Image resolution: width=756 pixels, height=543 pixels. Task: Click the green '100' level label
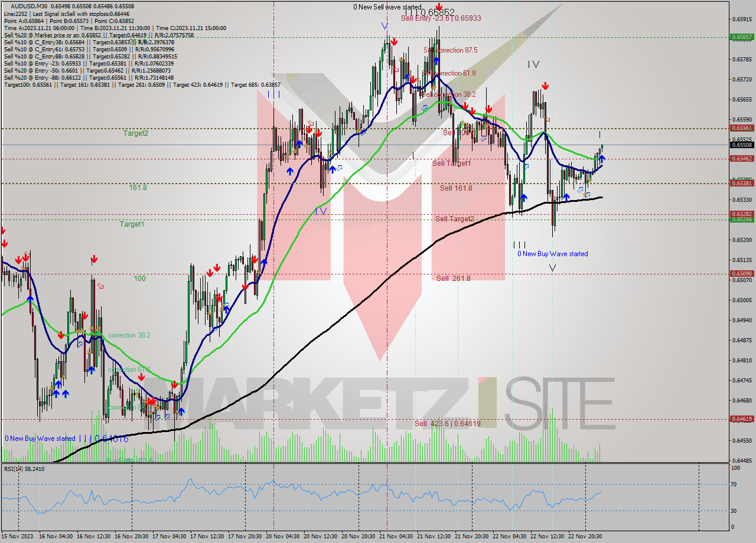139,279
